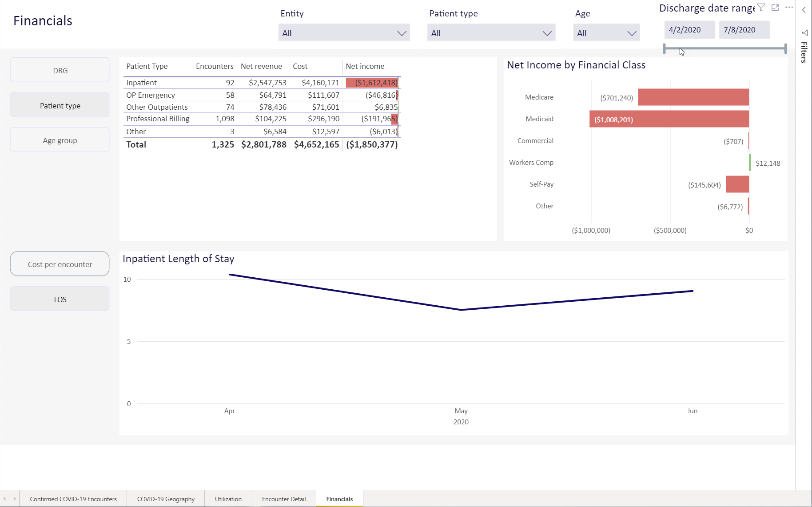Click total net income ($1,850,377)
The height and width of the screenshot is (507, 812).
coord(372,144)
